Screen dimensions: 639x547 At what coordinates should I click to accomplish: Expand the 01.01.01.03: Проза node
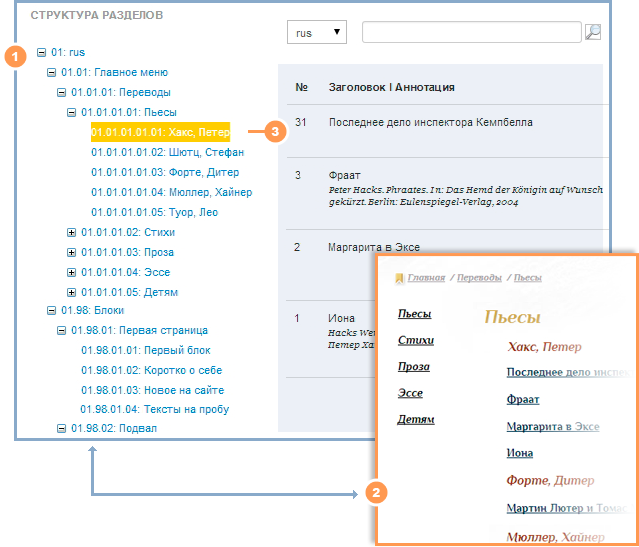click(x=71, y=253)
